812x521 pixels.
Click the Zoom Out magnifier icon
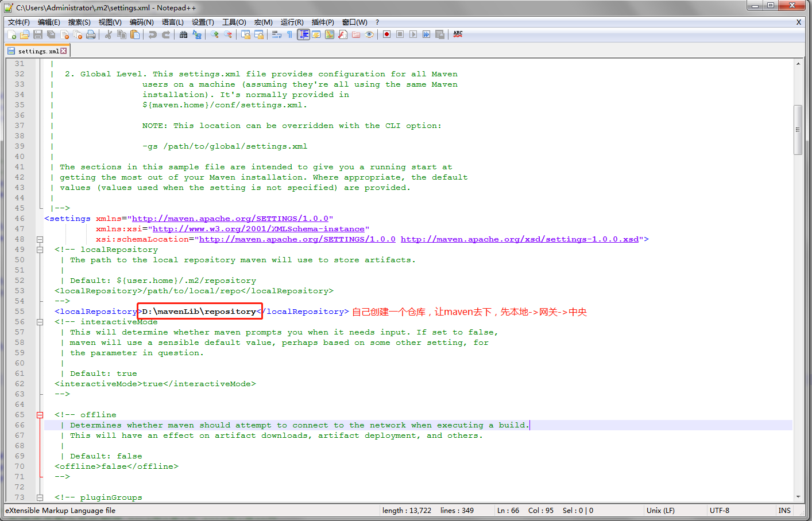(227, 34)
